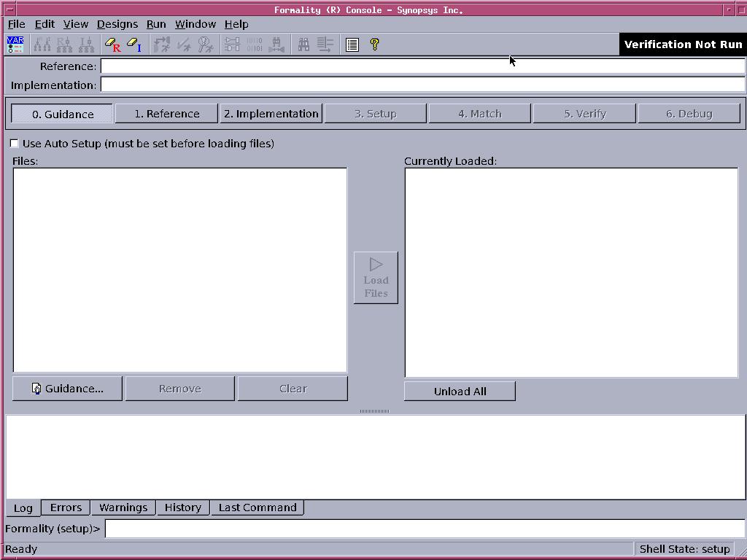
Task: Open the Window menu
Action: [x=196, y=24]
